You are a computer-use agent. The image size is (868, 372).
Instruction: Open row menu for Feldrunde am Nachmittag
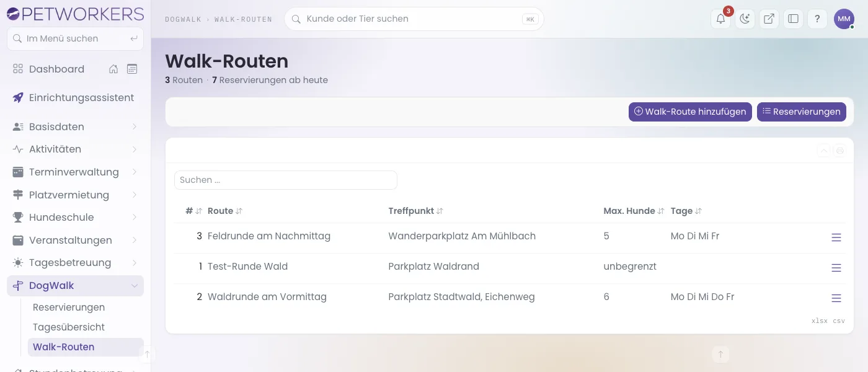coord(836,237)
